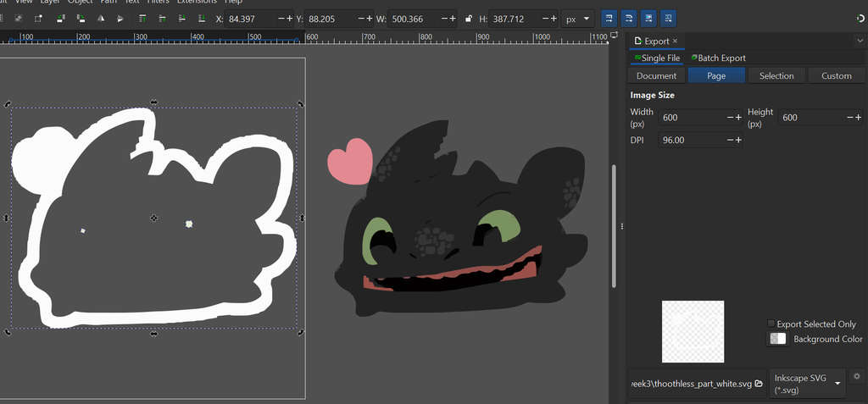Toggle move patterns with object button

coord(669,17)
